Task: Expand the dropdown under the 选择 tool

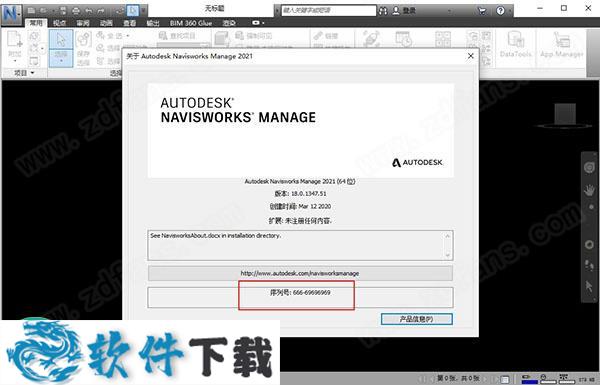Action: (61, 58)
